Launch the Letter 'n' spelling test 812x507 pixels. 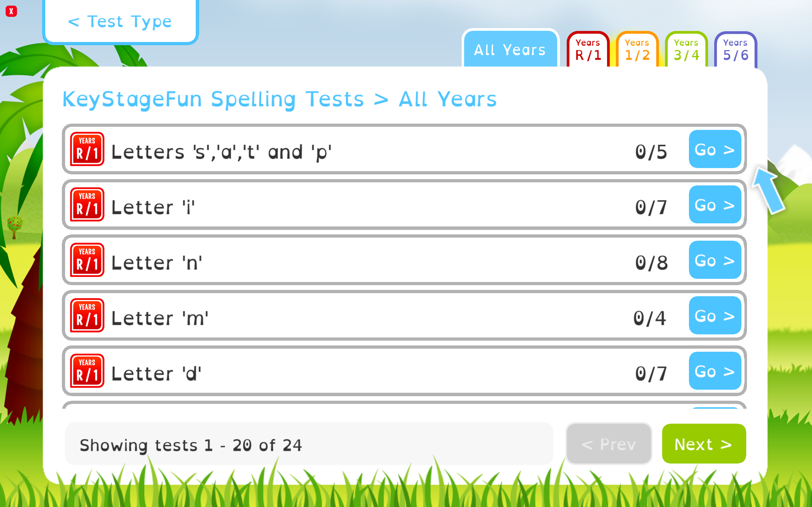pyautogui.click(x=714, y=260)
